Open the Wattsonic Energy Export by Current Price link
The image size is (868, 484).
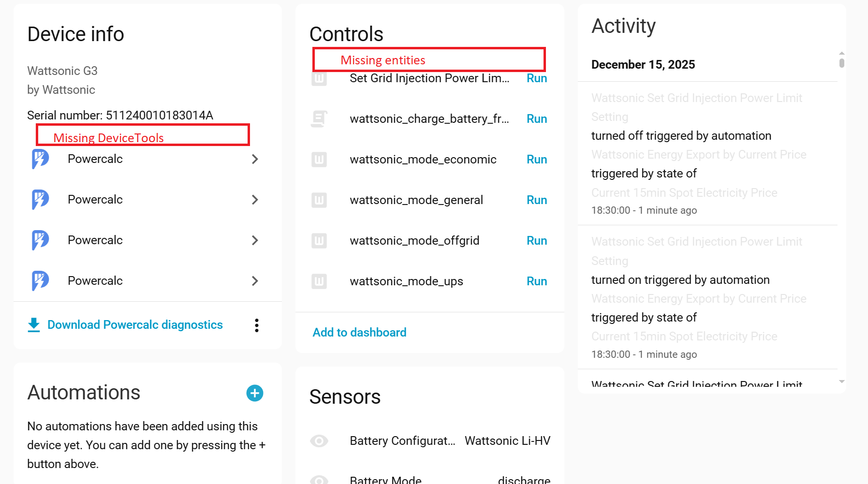(698, 155)
